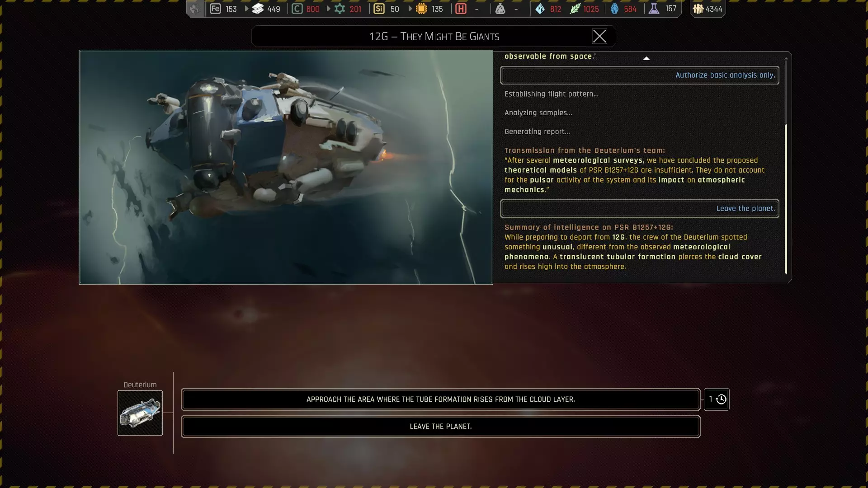Click the Fe iron resource icon
868x488 pixels.
pos(215,9)
